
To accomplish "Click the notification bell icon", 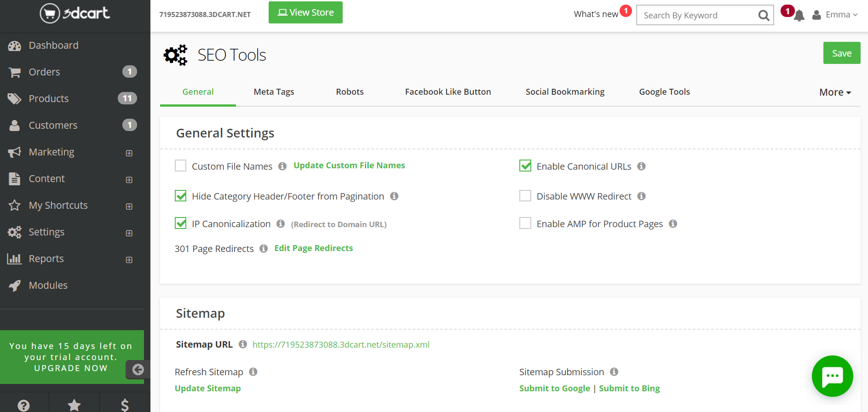I will click(x=799, y=16).
